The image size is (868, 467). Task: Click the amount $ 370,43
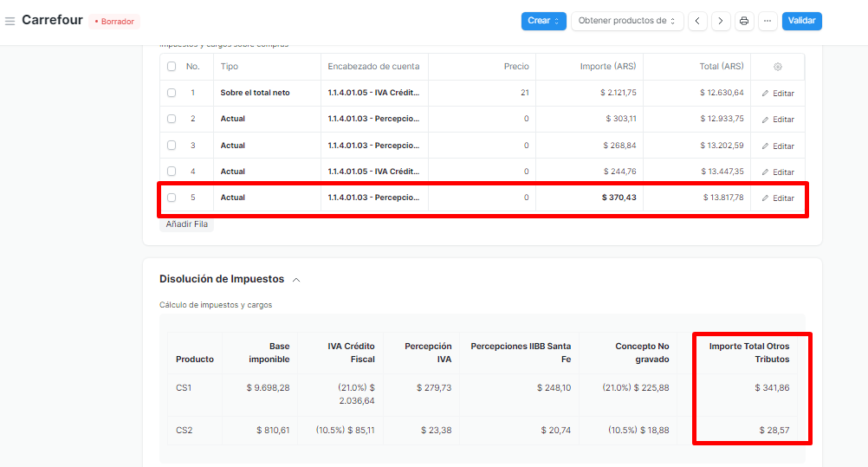click(619, 198)
